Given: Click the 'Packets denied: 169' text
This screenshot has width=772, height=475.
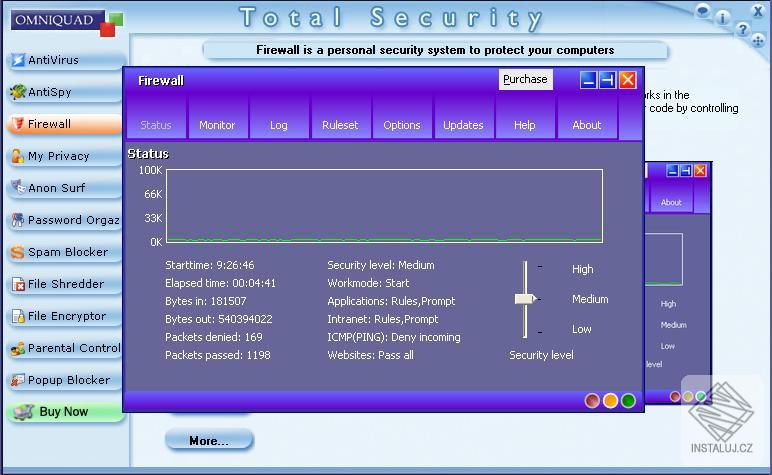Looking at the screenshot, I should pos(214,337).
